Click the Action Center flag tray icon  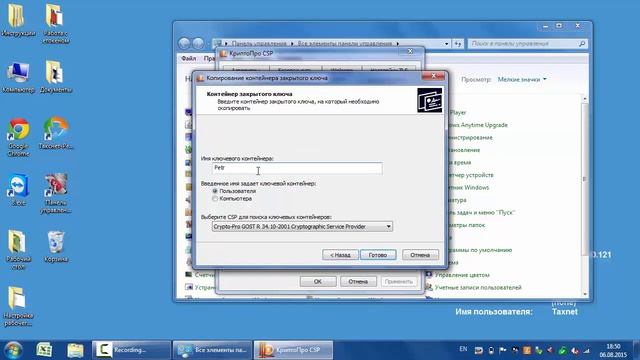pyautogui.click(x=503, y=350)
